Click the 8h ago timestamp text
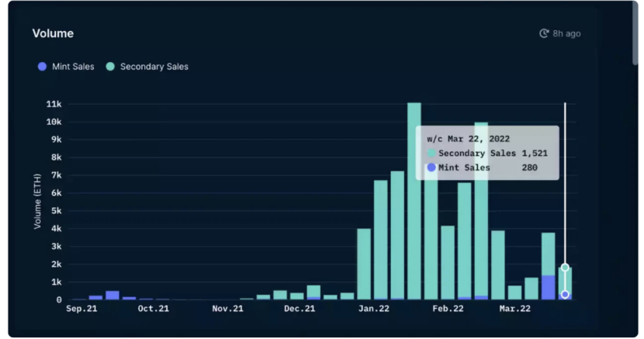This screenshot has height=339, width=644. pos(566,34)
